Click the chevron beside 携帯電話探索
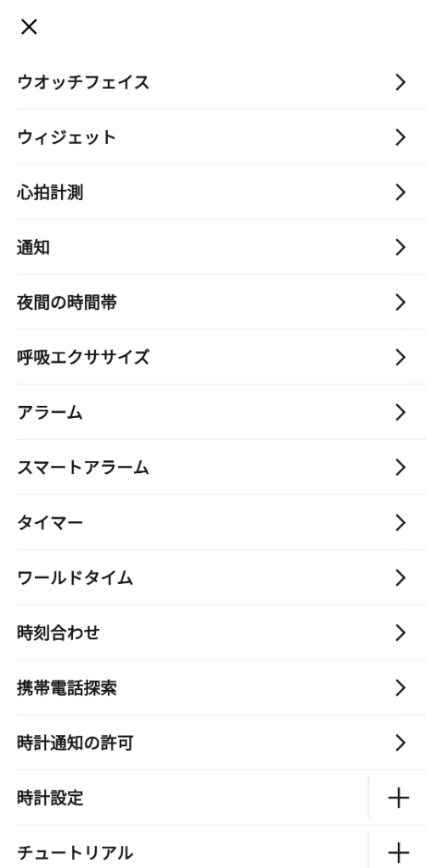 coord(401,688)
